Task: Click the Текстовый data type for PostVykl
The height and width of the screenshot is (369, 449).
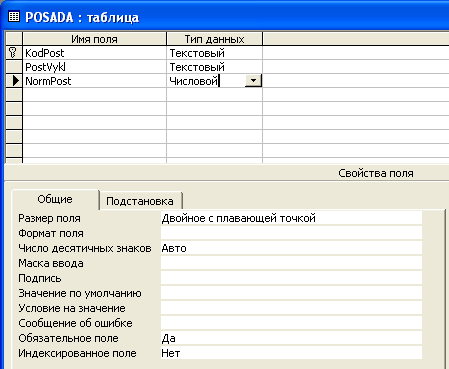Action: click(214, 67)
